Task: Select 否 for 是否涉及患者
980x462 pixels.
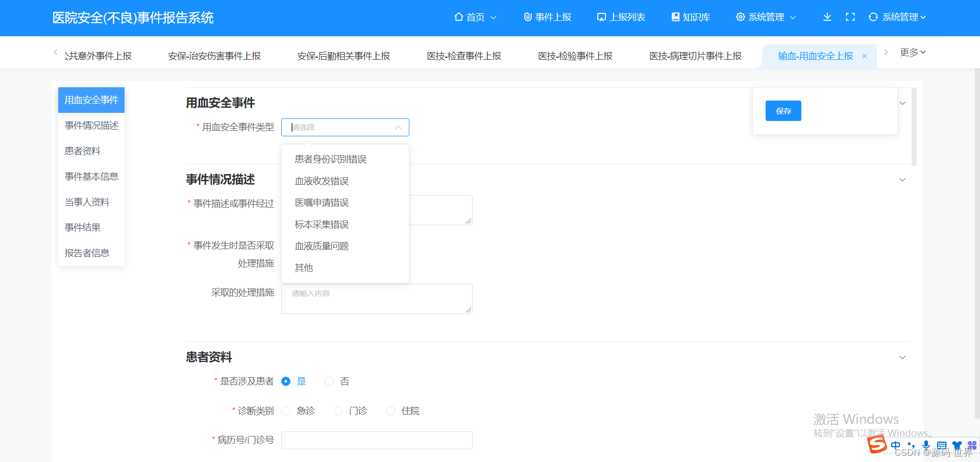Action: pyautogui.click(x=329, y=381)
